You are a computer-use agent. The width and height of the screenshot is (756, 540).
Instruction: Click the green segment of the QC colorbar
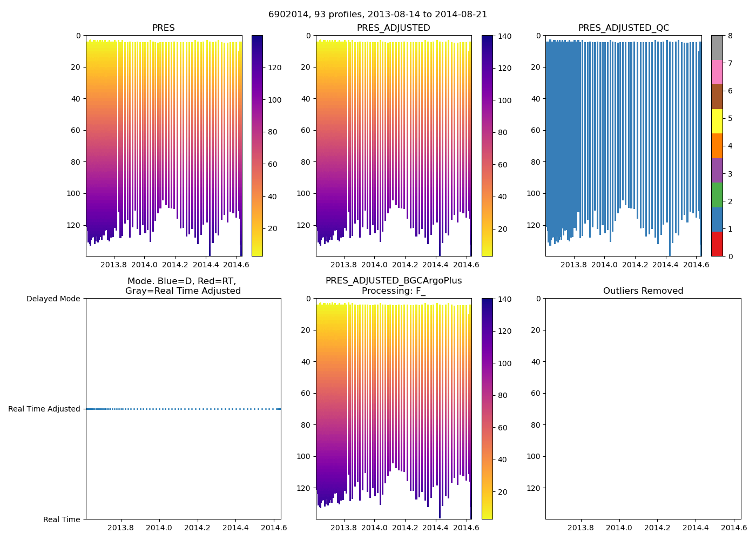pyautogui.click(x=717, y=195)
